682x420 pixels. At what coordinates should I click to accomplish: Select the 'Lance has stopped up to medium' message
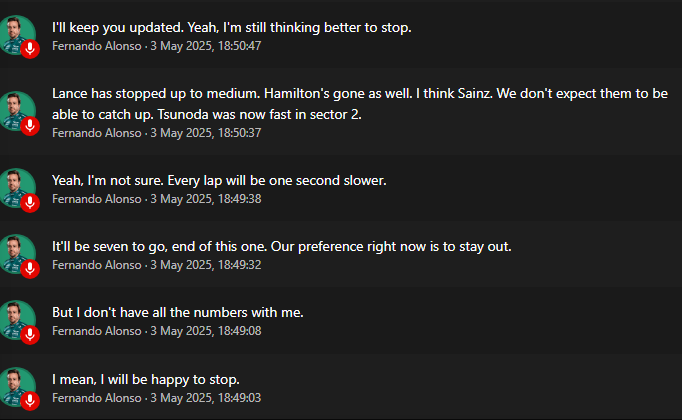[360, 104]
